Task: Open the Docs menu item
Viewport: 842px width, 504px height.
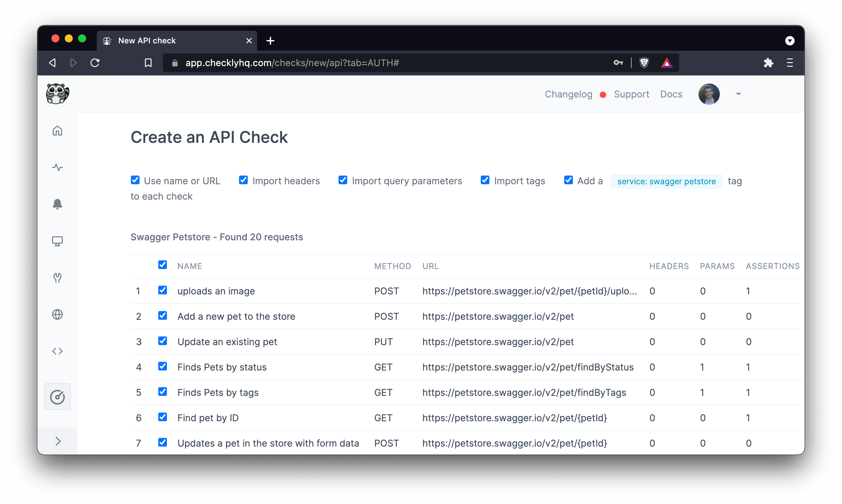Action: click(x=671, y=94)
